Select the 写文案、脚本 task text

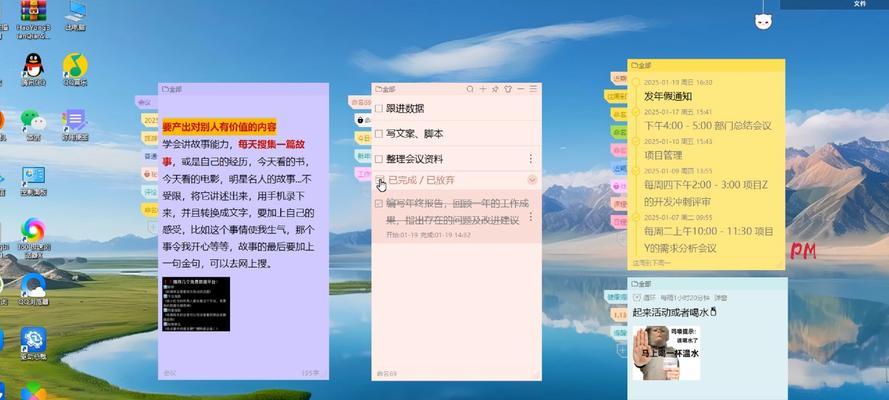click(x=414, y=134)
